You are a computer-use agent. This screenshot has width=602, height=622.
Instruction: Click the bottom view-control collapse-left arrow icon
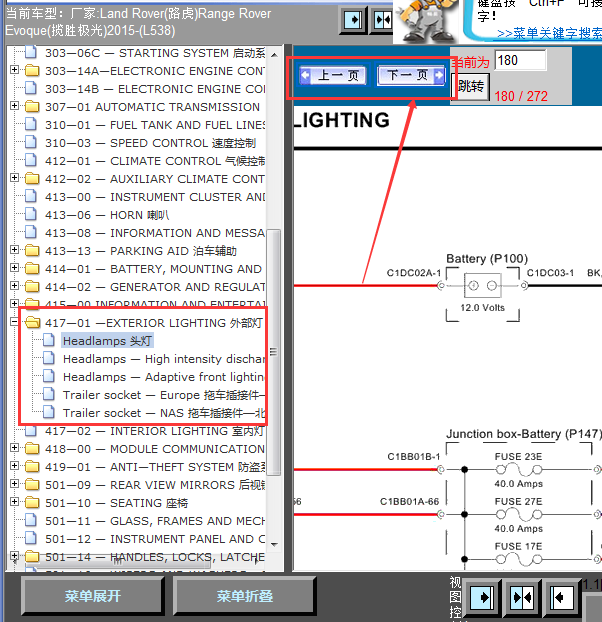click(x=561, y=597)
